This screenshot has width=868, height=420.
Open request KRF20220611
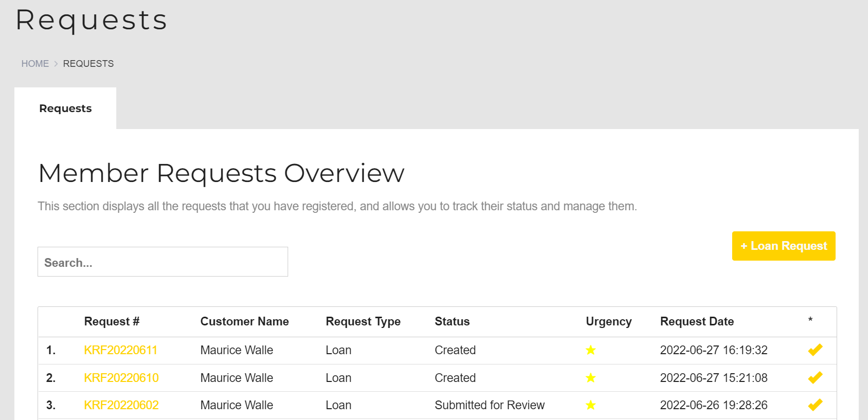point(120,350)
